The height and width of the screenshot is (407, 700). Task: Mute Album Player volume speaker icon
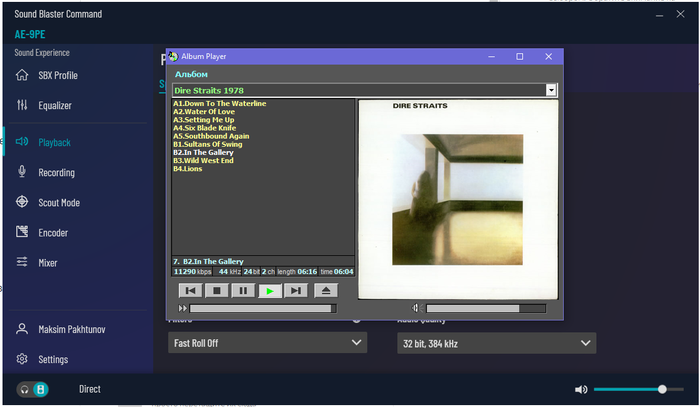(416, 308)
